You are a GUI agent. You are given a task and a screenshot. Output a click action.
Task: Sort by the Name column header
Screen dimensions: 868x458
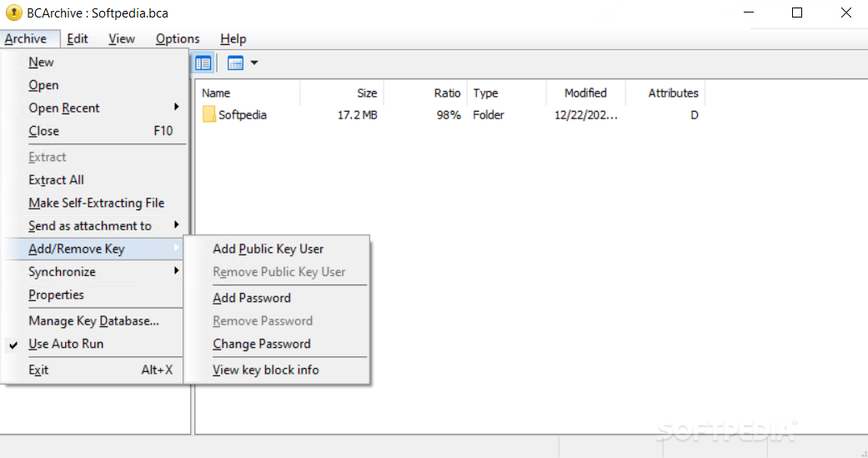pyautogui.click(x=248, y=93)
